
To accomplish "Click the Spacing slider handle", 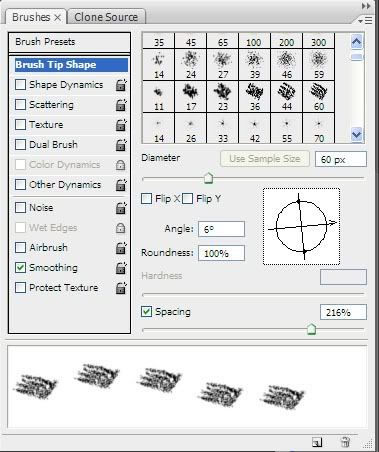I will pos(311,329).
